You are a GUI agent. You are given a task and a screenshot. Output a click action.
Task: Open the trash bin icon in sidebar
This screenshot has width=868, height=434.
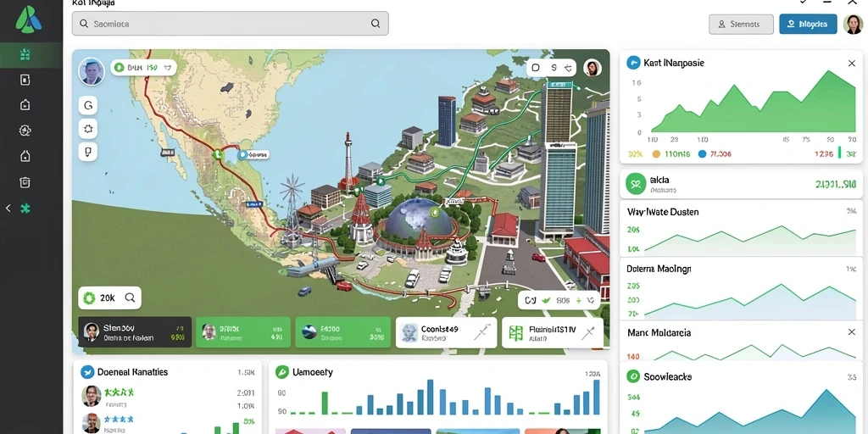[x=25, y=182]
